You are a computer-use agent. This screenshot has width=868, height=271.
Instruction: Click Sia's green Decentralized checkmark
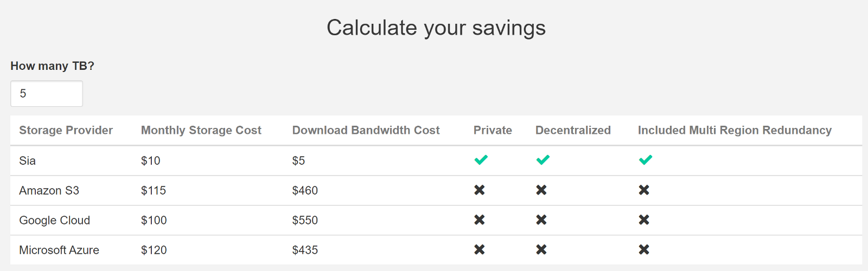pyautogui.click(x=542, y=160)
